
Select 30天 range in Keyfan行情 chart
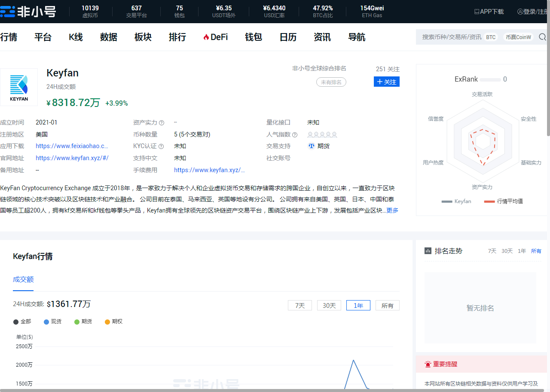click(x=329, y=305)
